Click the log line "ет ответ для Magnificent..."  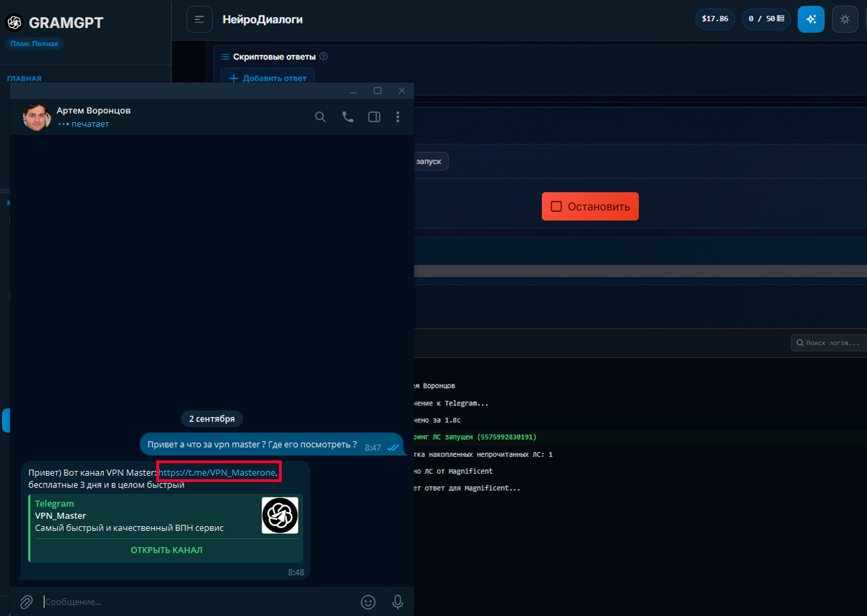point(467,488)
